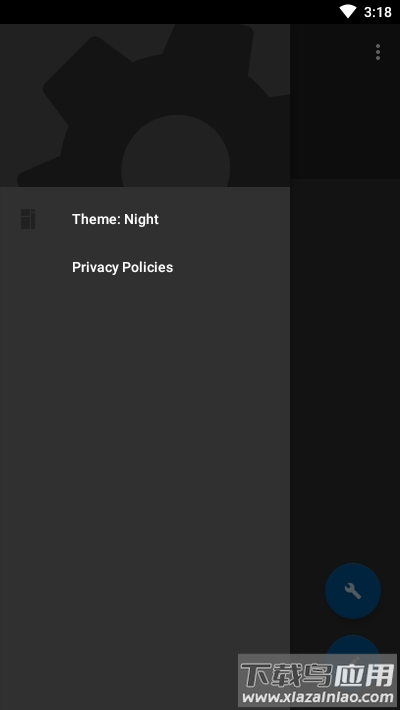Tap the Wi-Fi signal icon in status bar

pyautogui.click(x=348, y=11)
